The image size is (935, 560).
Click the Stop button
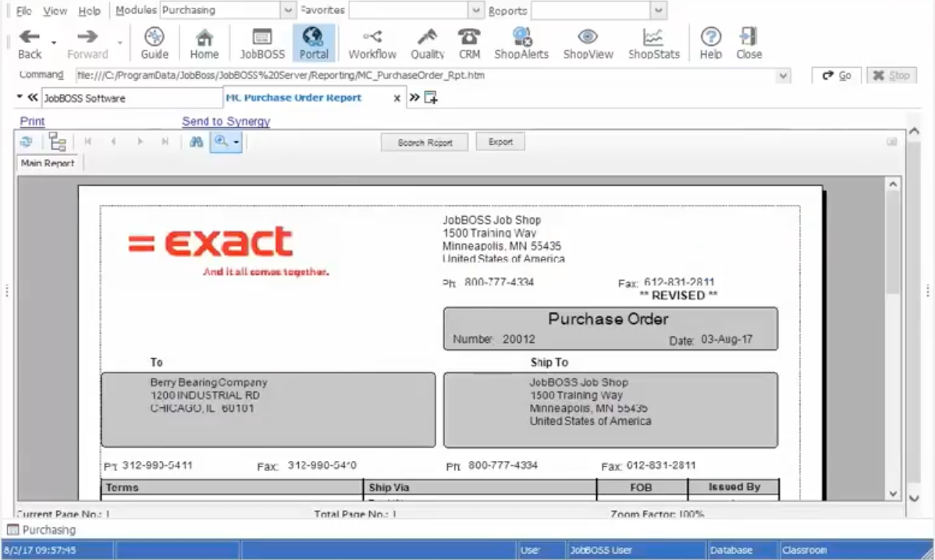tap(891, 76)
